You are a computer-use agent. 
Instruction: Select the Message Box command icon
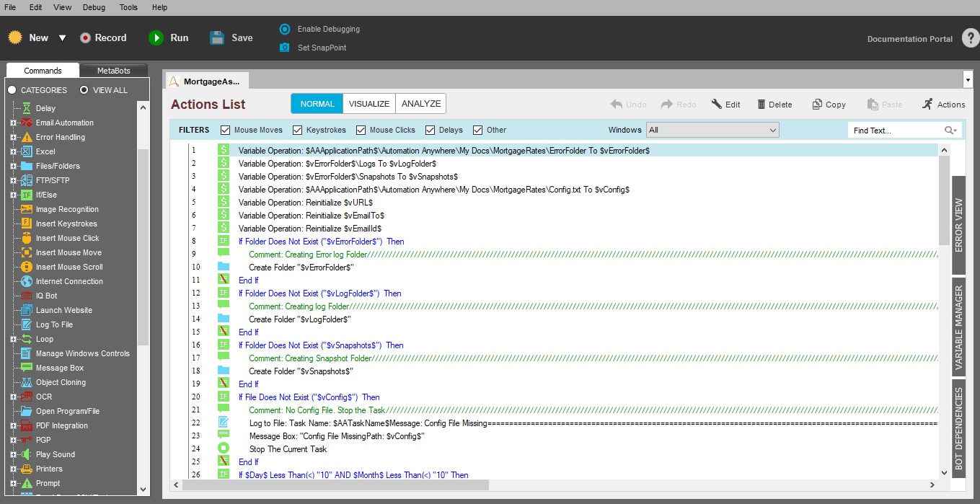[x=26, y=368]
